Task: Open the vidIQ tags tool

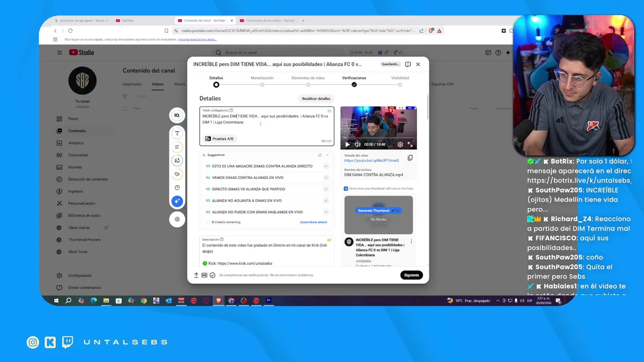Action: [177, 174]
